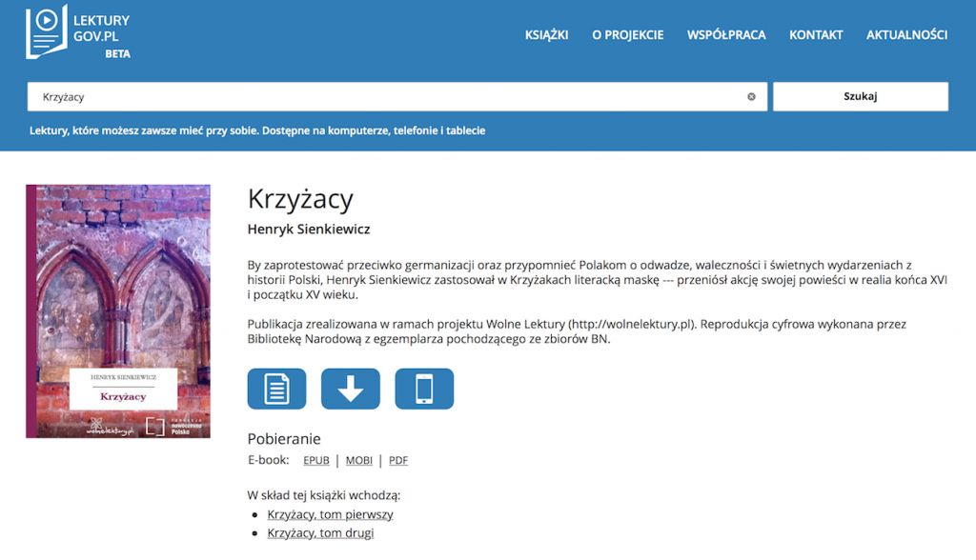Screen dimensions: 976x560
Task: Select the mobile device icon
Action: [x=424, y=389]
